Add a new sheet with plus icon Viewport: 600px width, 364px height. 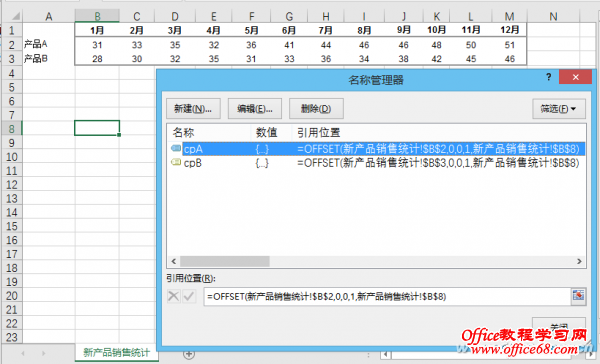189,354
